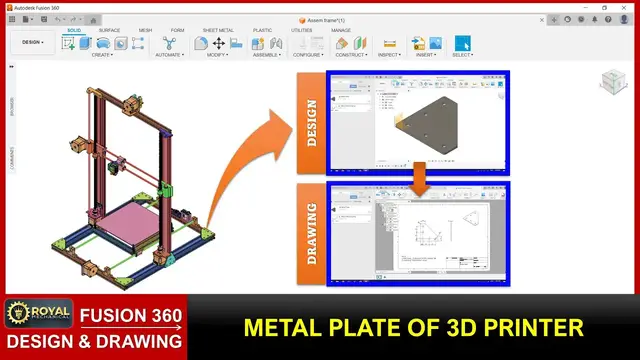Viewport: 640px width, 360px height.
Task: Activate the Select tool
Action: click(462, 43)
